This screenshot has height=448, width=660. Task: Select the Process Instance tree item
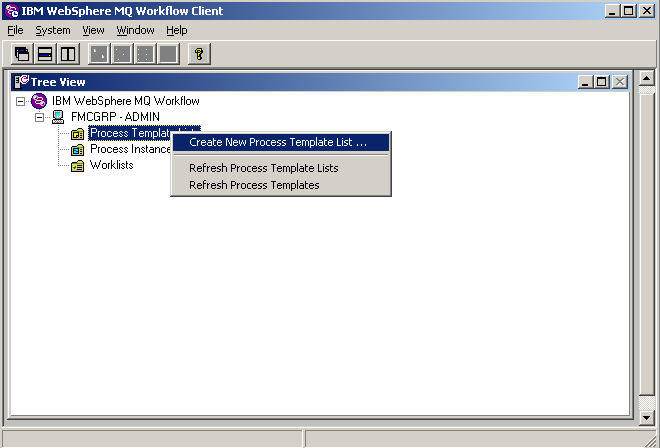click(130, 149)
